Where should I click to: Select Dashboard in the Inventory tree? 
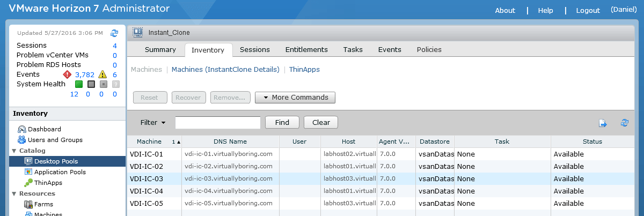pos(45,129)
